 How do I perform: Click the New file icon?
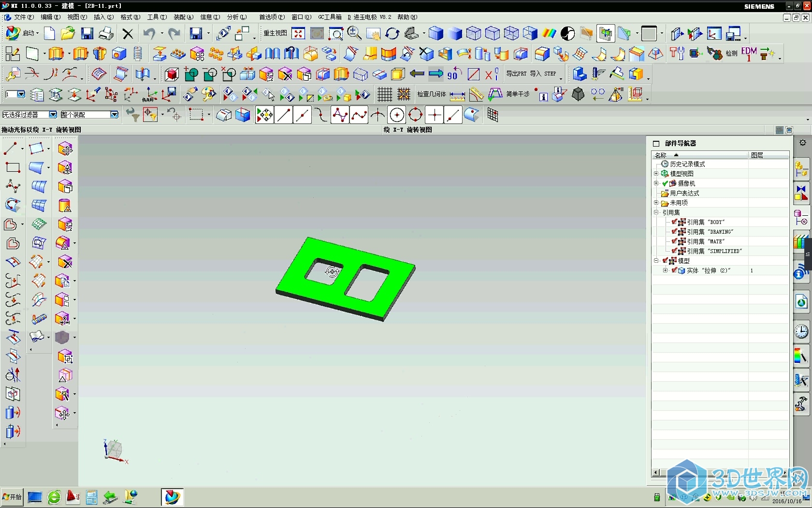point(49,33)
